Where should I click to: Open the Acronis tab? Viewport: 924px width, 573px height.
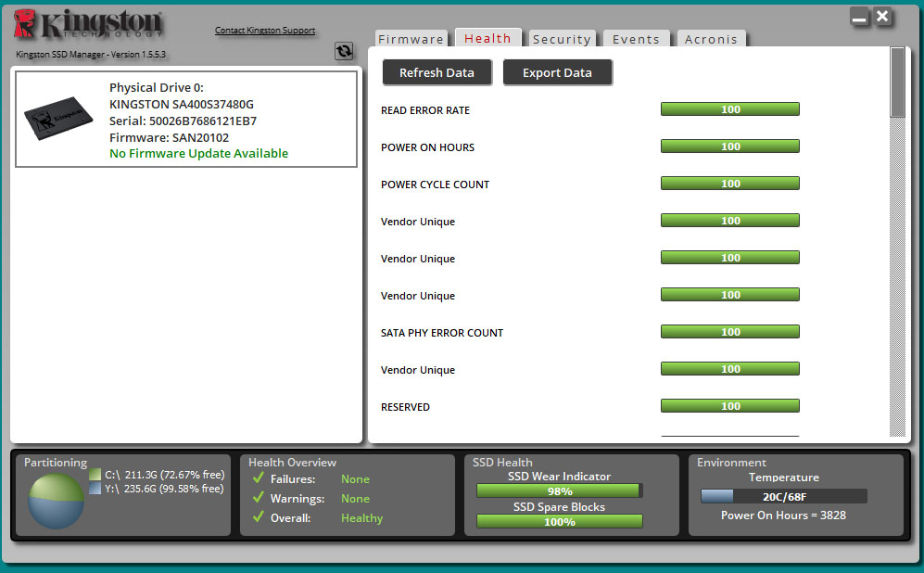tap(711, 39)
